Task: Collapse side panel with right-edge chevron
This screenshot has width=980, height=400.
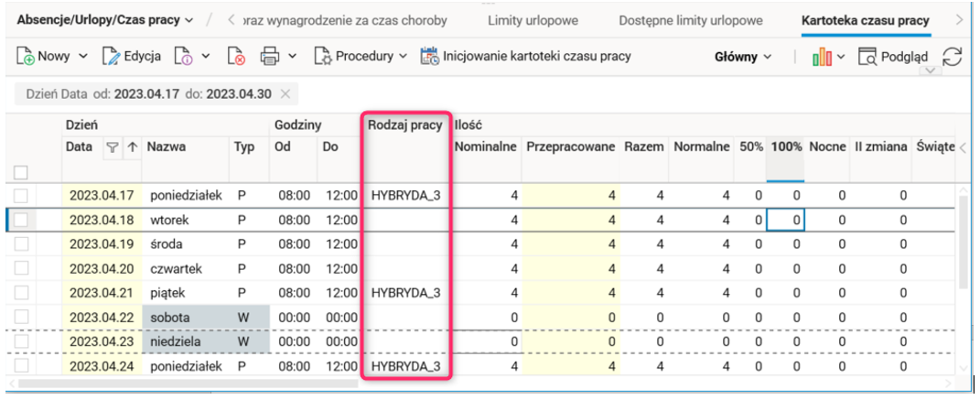Action: click(964, 148)
